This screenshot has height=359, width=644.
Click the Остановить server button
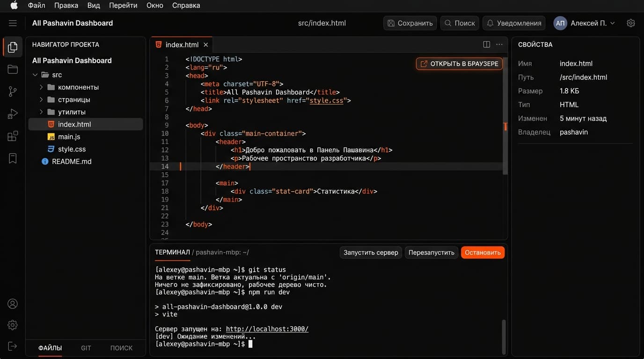[483, 252]
